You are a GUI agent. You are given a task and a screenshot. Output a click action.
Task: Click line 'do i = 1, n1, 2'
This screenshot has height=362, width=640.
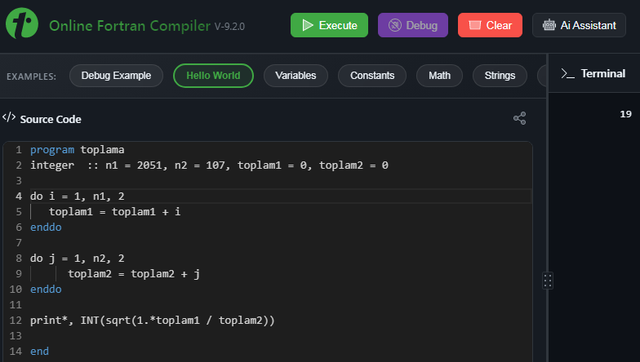coord(77,196)
